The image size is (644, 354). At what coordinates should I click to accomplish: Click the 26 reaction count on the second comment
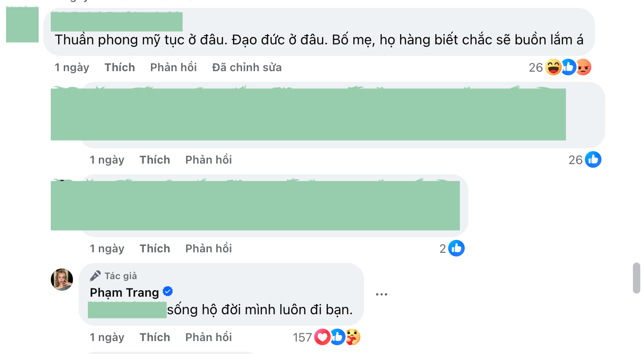coord(575,159)
